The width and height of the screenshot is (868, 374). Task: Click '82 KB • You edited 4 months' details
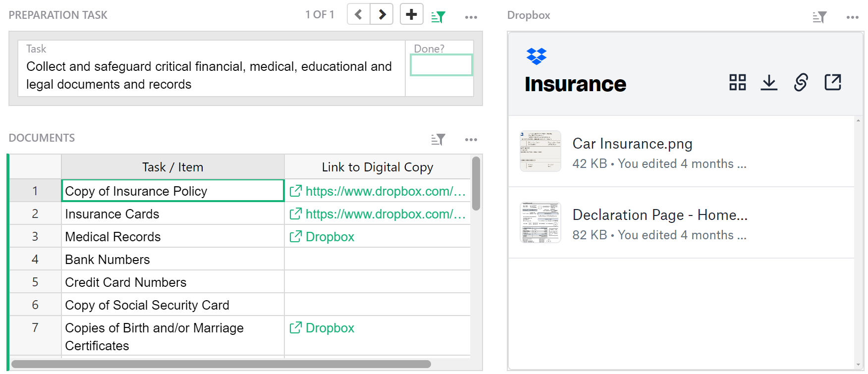659,235
